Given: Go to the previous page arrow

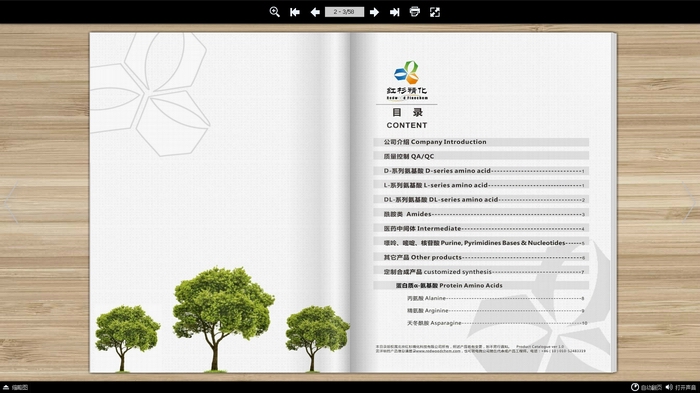Looking at the screenshot, I should pyautogui.click(x=315, y=12).
